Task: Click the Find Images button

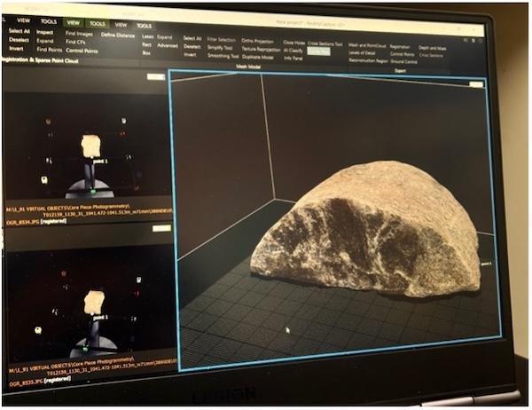Action: click(79, 34)
